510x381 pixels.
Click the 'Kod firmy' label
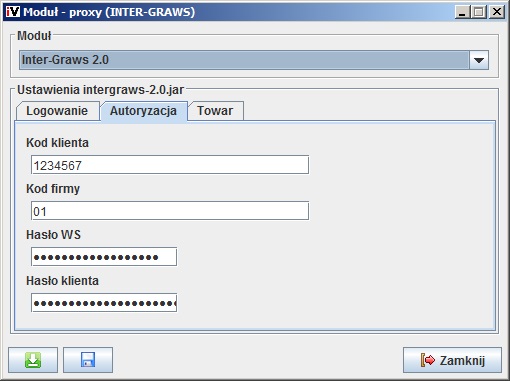click(53, 189)
